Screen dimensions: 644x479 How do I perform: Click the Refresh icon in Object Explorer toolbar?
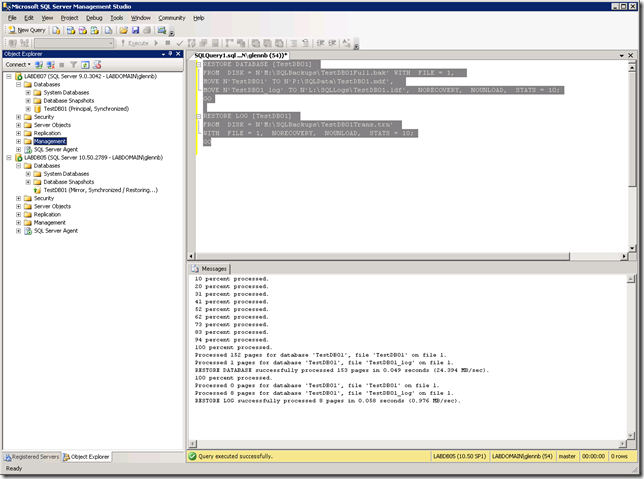point(84,64)
